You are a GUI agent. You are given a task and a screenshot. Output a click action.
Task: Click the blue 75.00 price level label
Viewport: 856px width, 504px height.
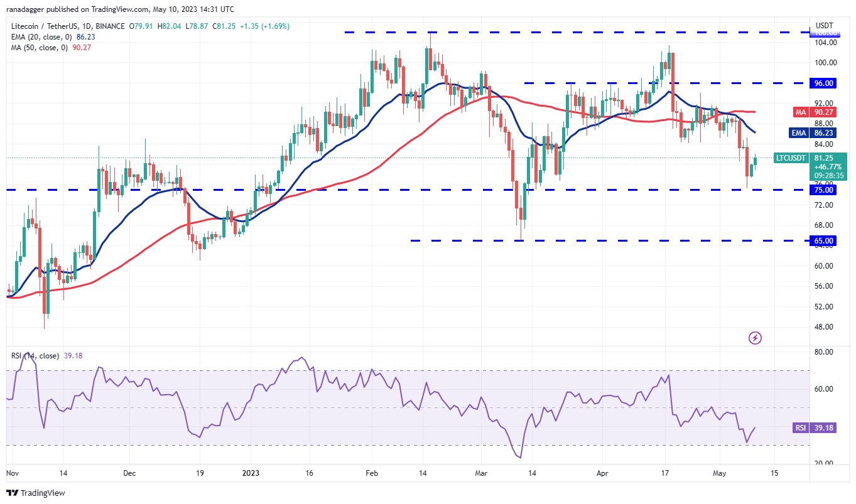(x=824, y=190)
